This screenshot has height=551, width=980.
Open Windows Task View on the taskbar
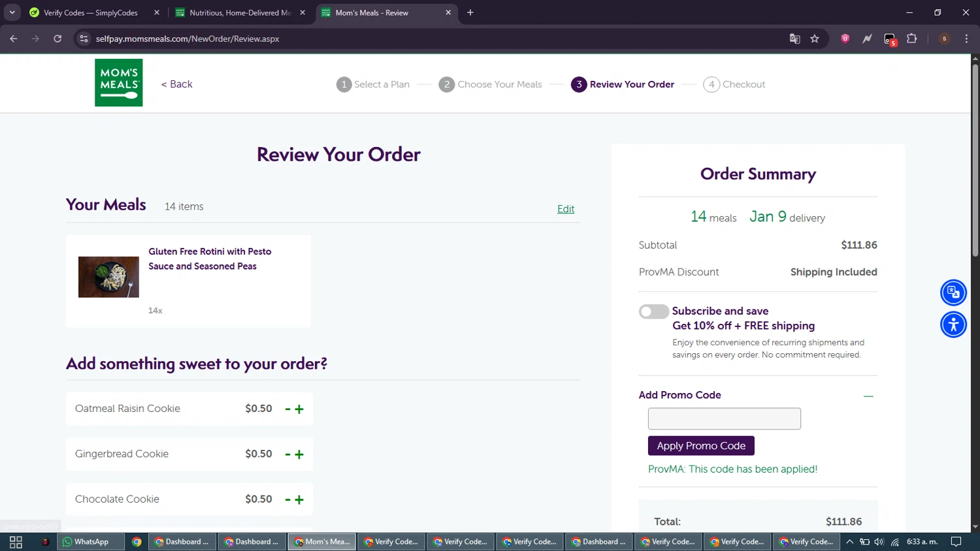[x=16, y=542]
